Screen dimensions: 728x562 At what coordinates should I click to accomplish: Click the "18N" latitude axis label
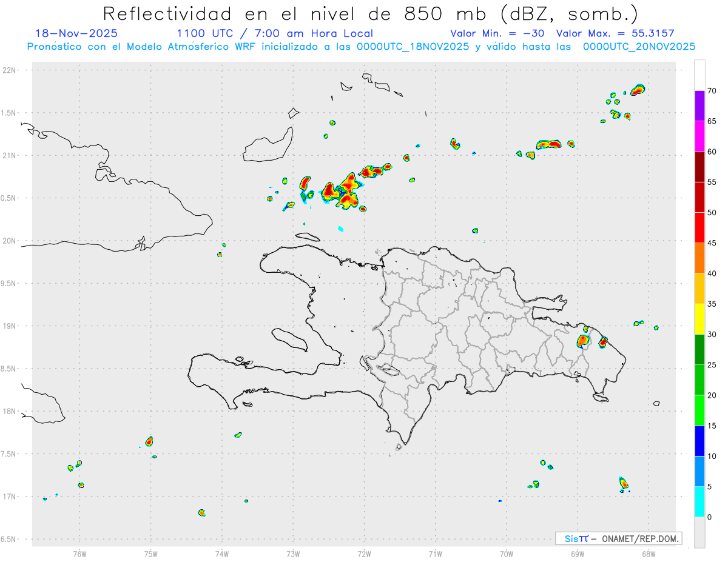[10, 411]
